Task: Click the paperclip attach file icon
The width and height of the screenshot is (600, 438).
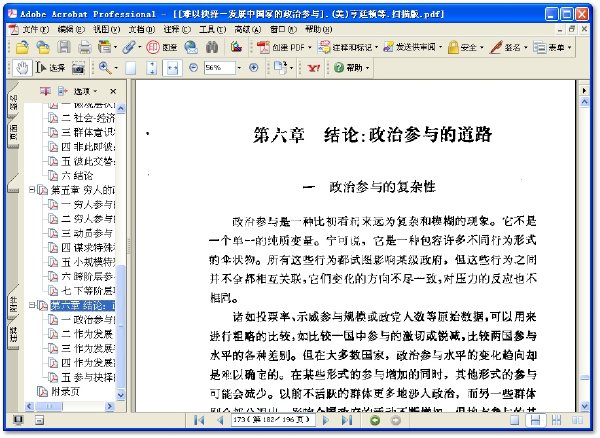Action: pyautogui.click(x=129, y=47)
